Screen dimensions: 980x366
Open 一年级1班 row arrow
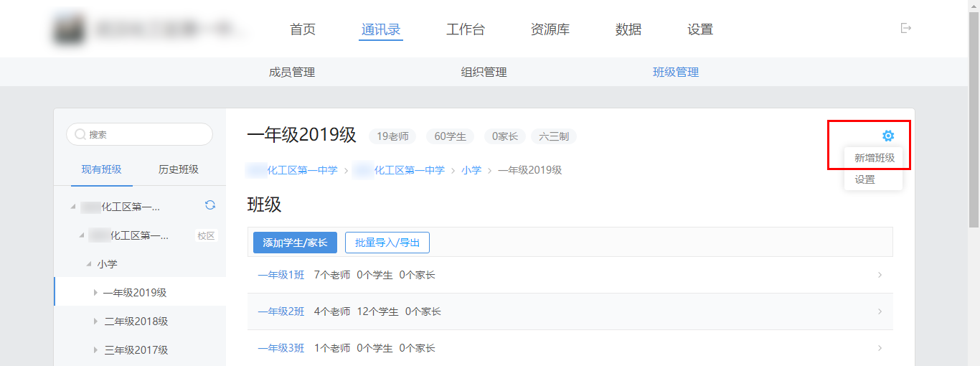880,275
